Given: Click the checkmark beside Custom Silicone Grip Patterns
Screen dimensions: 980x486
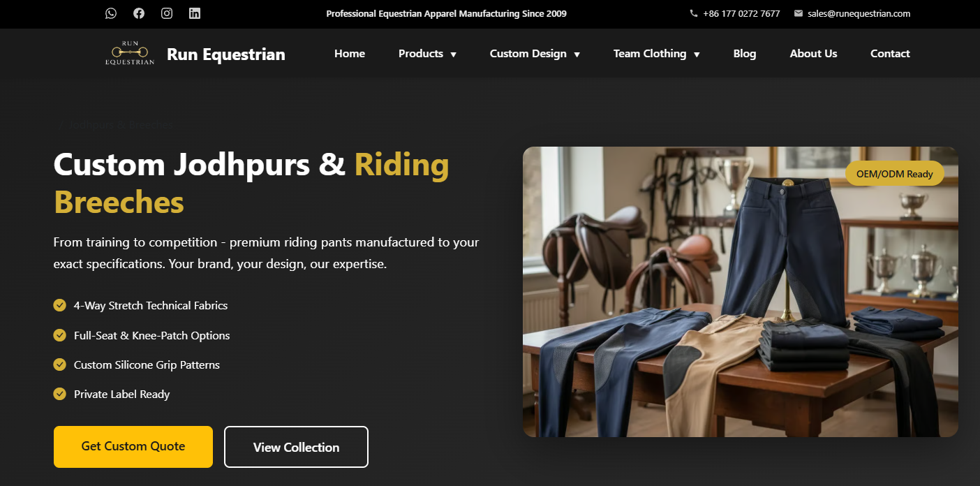Looking at the screenshot, I should [x=60, y=364].
